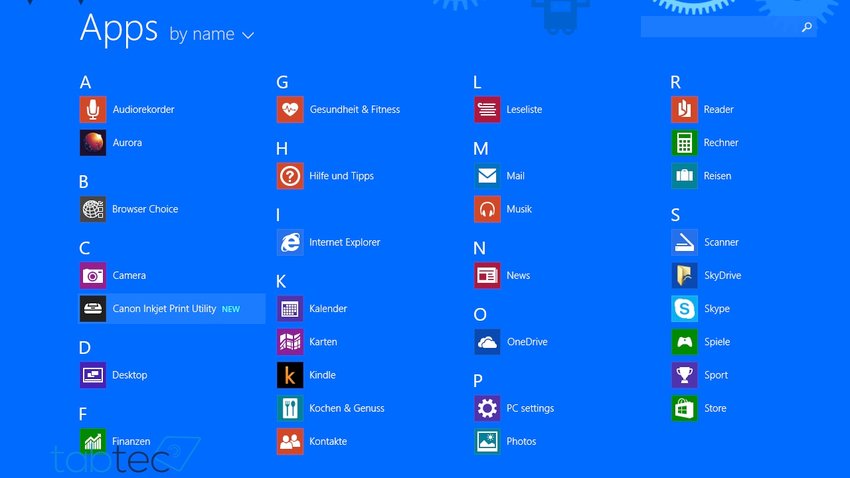The image size is (850, 478).
Task: Open PC settings gear icon
Action: click(487, 408)
